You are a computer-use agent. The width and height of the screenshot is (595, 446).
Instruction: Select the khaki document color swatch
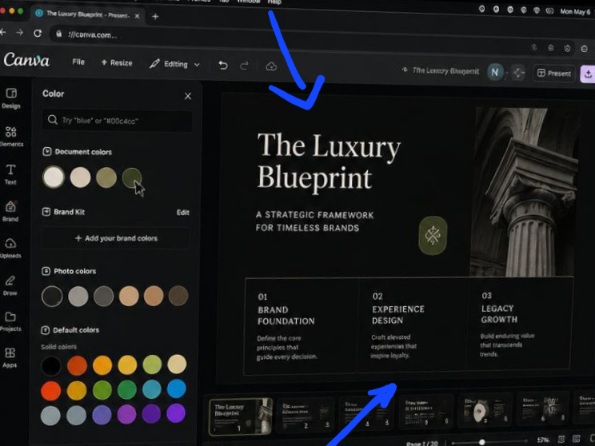tap(106, 177)
